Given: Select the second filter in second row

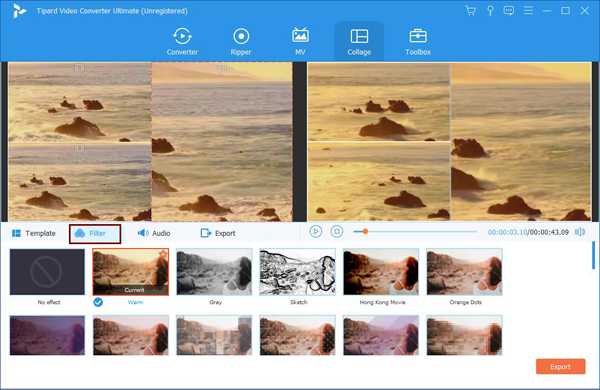Looking at the screenshot, I should click(x=130, y=335).
